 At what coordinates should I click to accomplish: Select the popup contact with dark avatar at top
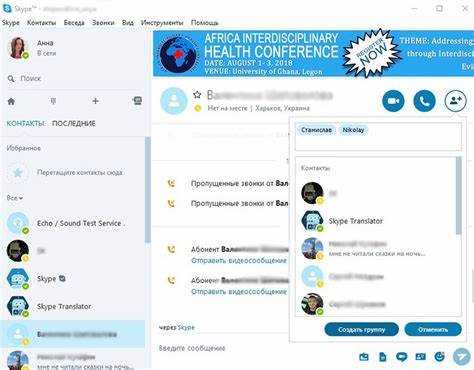pyautogui.click(x=376, y=193)
